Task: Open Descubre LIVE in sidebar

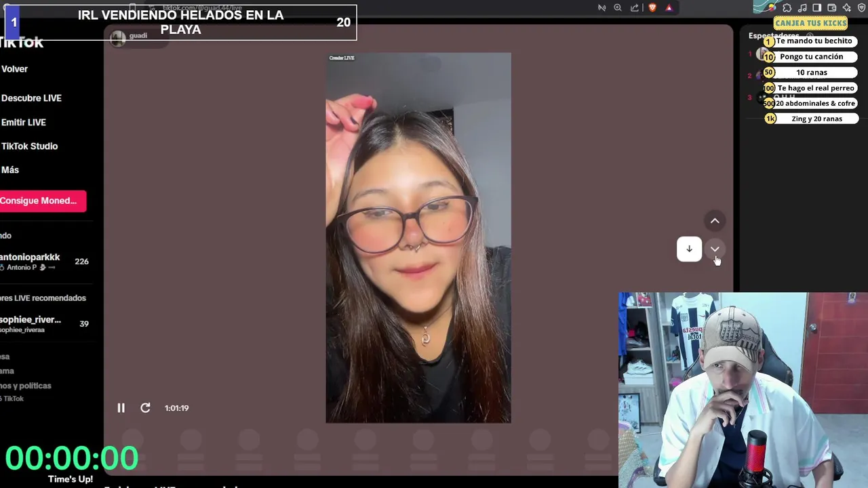Action: pos(31,98)
